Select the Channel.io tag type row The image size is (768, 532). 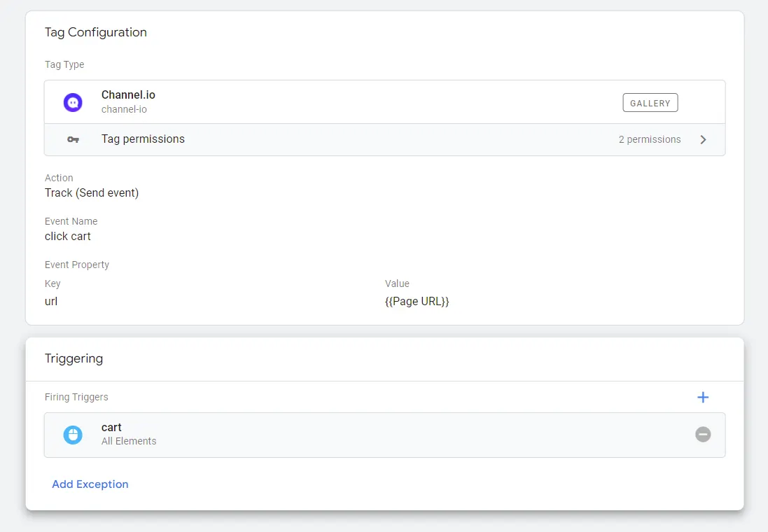(350, 102)
